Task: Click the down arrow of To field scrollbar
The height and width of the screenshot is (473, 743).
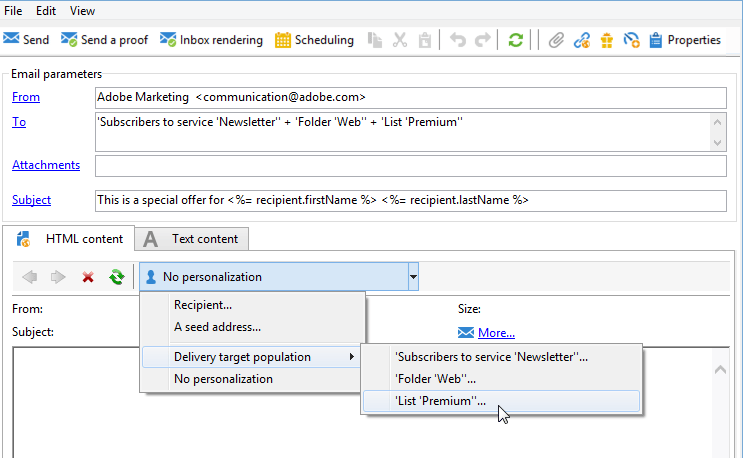Action: point(717,143)
